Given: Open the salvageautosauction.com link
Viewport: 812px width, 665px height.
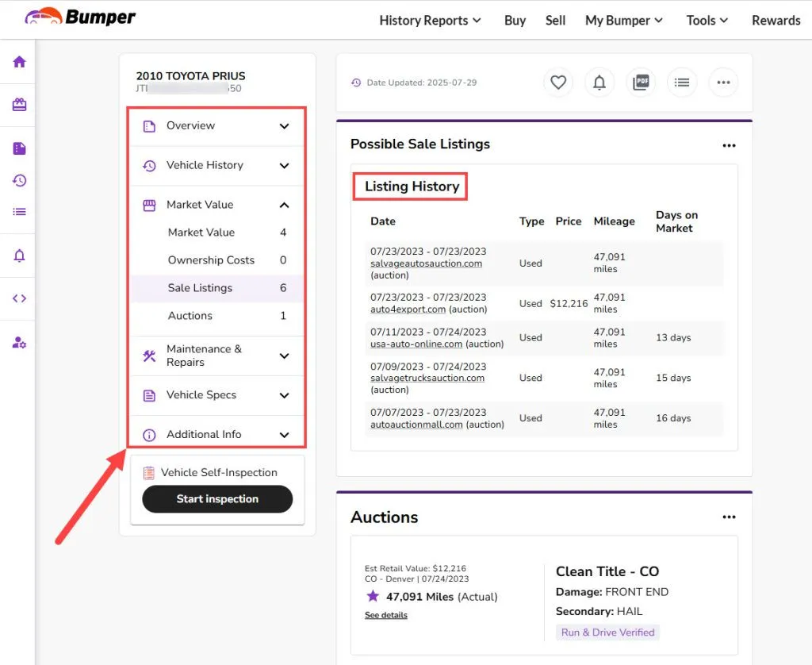Looking at the screenshot, I should (x=426, y=263).
